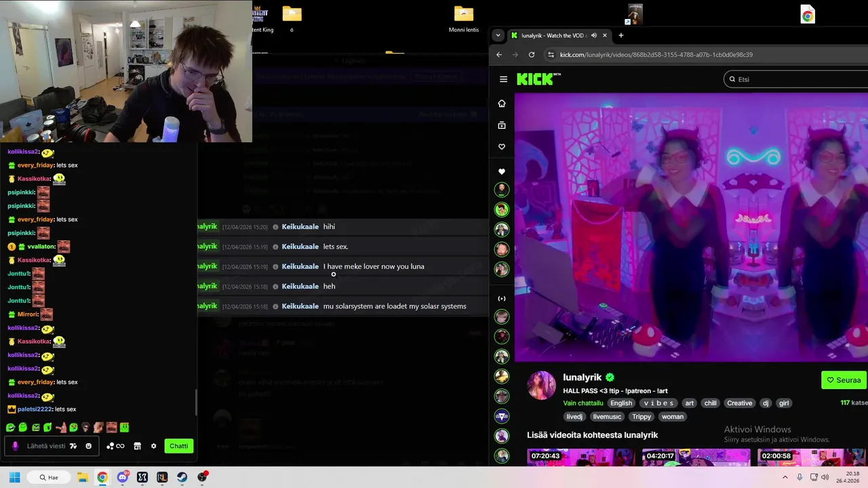Click the broadcast icon in Kick sidebar
This screenshot has height=488, width=868.
tap(502, 299)
